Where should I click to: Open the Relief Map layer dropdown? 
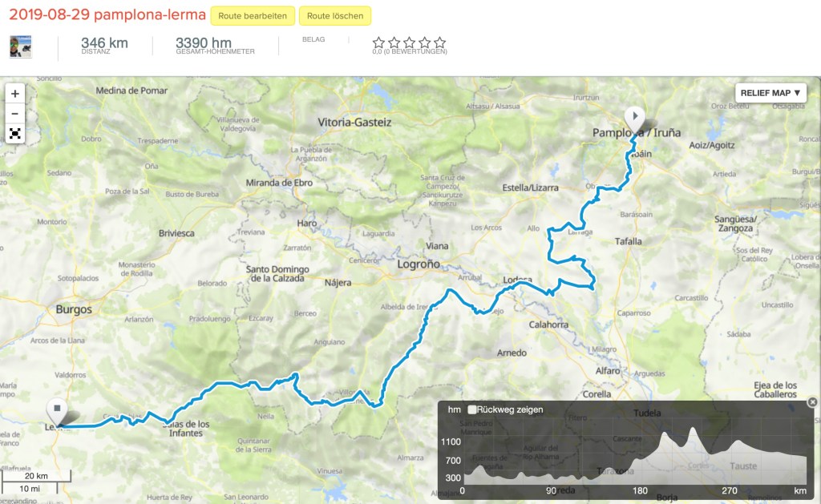(x=770, y=93)
